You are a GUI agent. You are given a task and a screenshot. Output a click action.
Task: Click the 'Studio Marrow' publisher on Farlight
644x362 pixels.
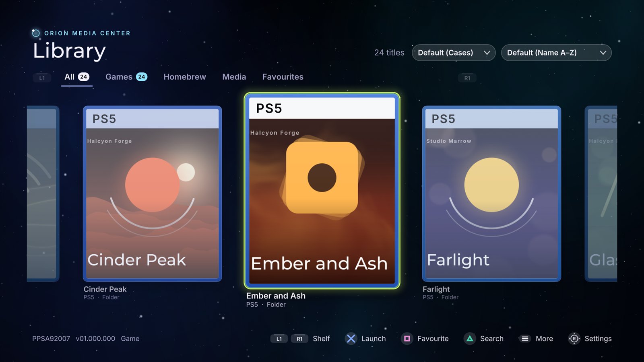(x=449, y=141)
